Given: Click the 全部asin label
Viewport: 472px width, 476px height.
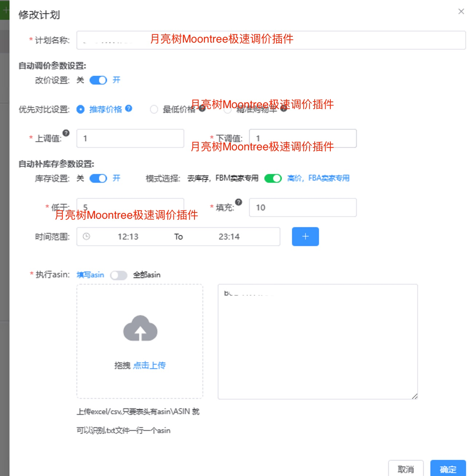Looking at the screenshot, I should (147, 275).
